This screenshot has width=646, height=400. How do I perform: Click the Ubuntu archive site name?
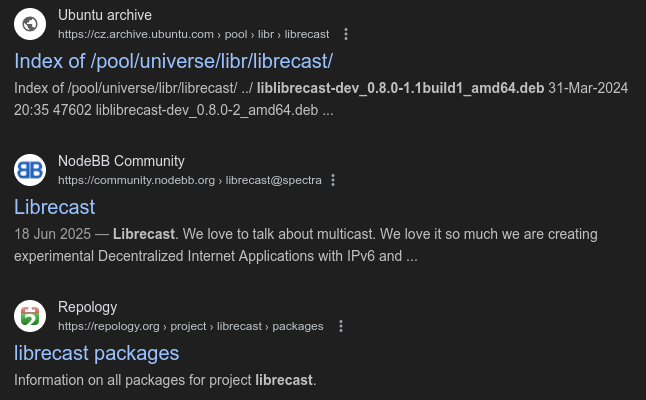click(105, 15)
